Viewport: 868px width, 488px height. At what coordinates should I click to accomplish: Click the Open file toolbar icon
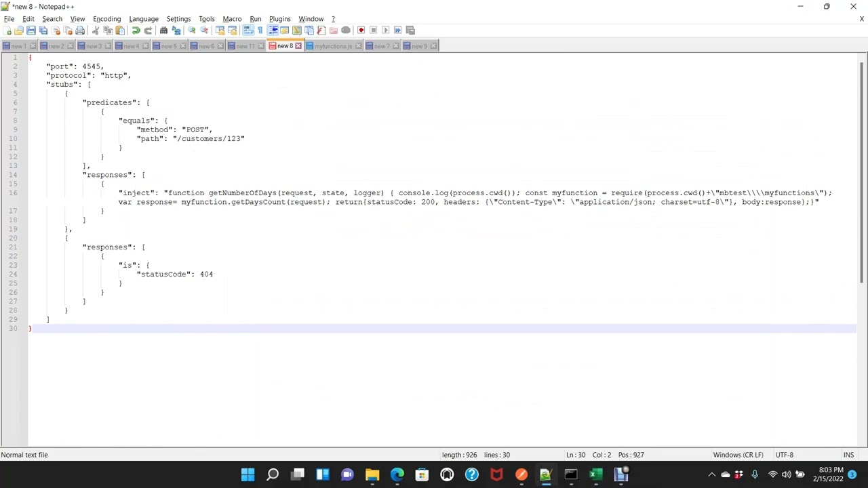pyautogui.click(x=18, y=30)
